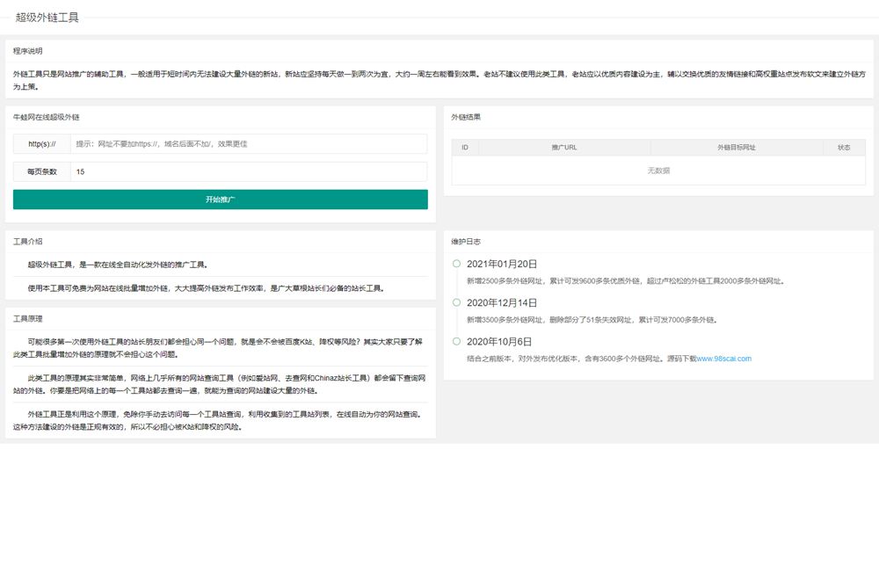
Task: Click the 2020年10月6日 timeline marker circle
Action: (456, 341)
